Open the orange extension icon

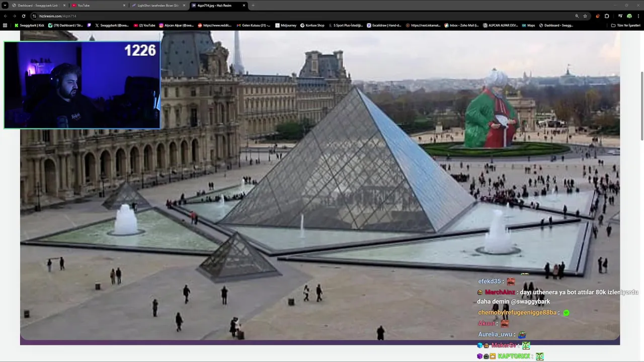pos(598,16)
